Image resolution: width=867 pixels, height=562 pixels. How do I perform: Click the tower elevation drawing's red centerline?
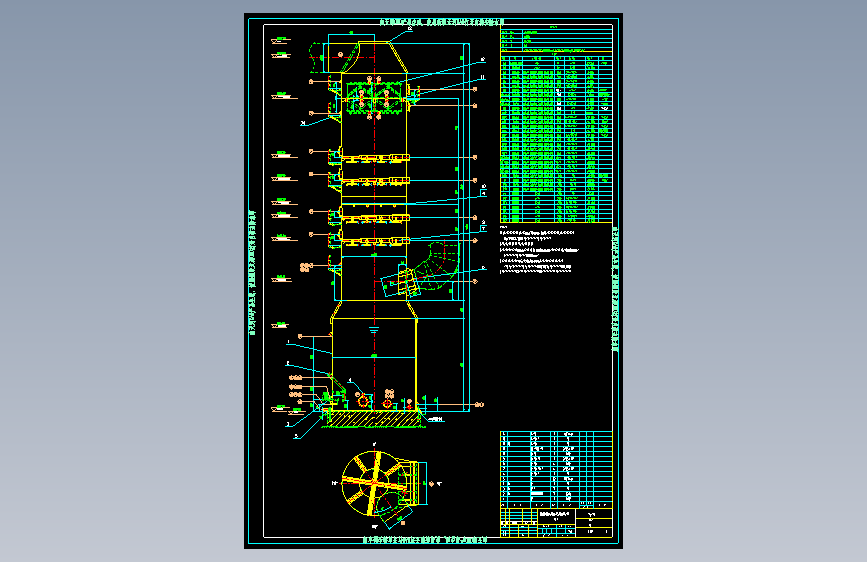pyautogui.click(x=374, y=227)
